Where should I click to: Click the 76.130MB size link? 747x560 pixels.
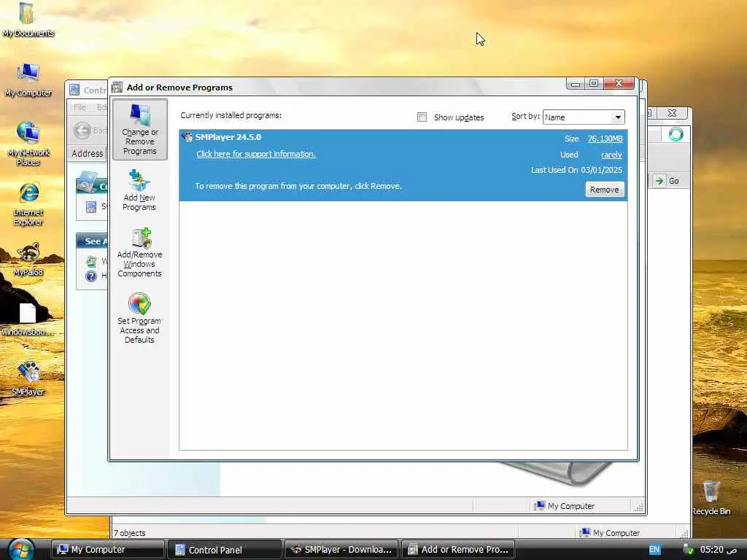[x=605, y=139]
